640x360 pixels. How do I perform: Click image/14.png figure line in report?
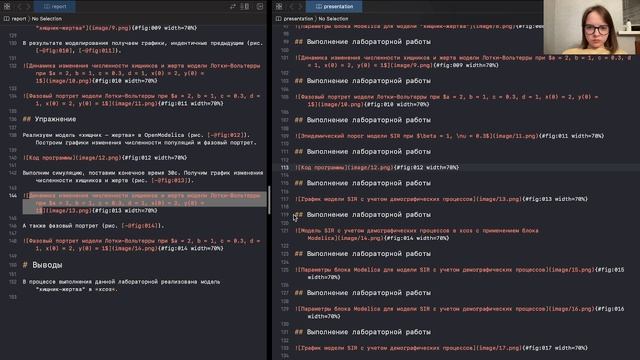[141, 244]
